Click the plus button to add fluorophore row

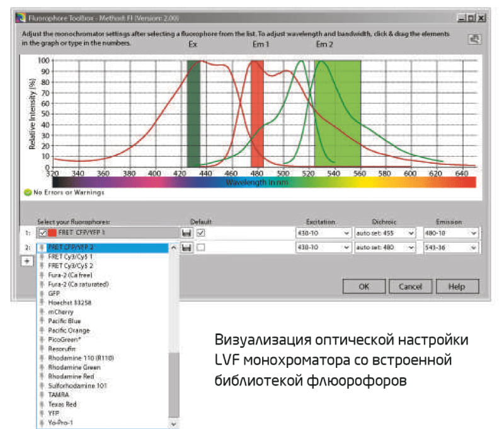pyautogui.click(x=27, y=261)
